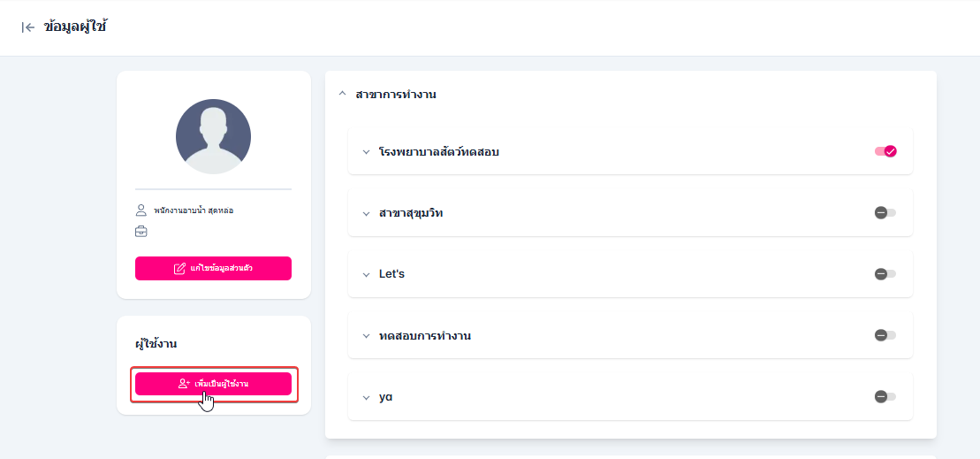Enable the สาขาสุขุมวิท toggle
This screenshot has height=459, width=980.
(x=885, y=212)
